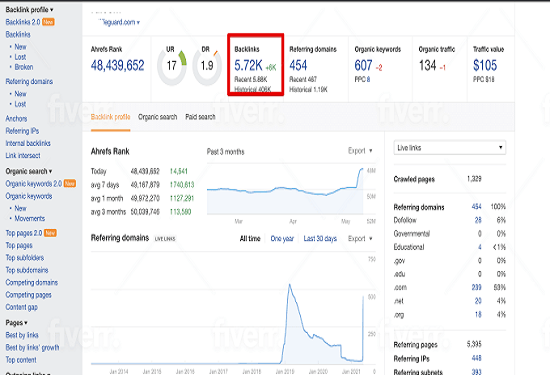The height and width of the screenshot is (375, 550).
Task: Click Referring subnets count 393
Action: 476,371
